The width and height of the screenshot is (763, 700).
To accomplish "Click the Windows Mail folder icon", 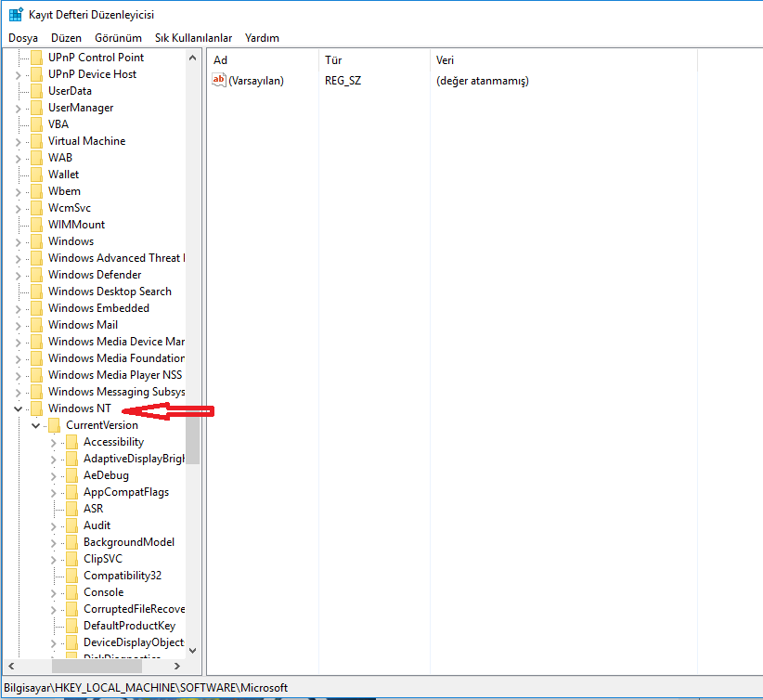I will (x=36, y=325).
